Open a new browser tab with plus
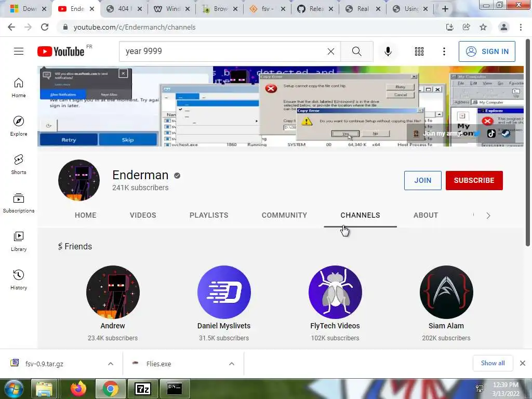Image resolution: width=532 pixels, height=399 pixels. point(445,9)
